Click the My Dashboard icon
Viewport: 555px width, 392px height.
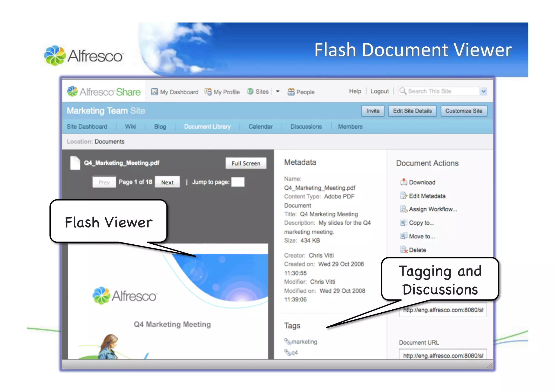click(154, 92)
